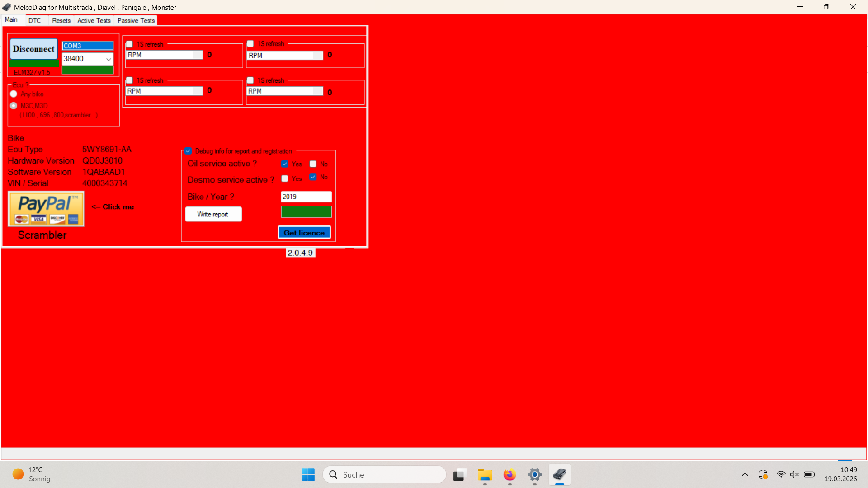Click the green progress bar above Get licence
This screenshot has width=868, height=488.
[x=306, y=211]
